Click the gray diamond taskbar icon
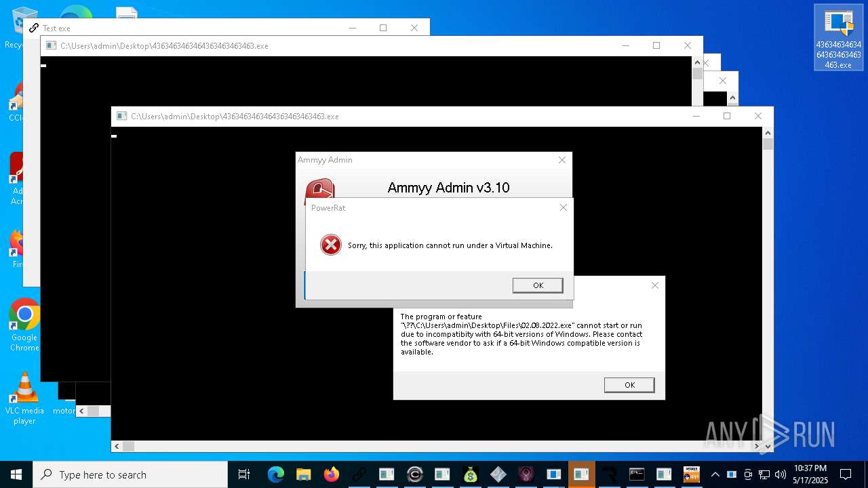This screenshot has height=488, width=868. point(498,474)
